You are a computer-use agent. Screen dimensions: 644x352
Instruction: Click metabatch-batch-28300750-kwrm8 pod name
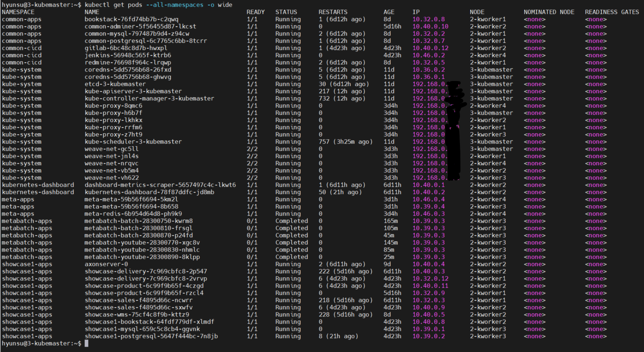139,221
